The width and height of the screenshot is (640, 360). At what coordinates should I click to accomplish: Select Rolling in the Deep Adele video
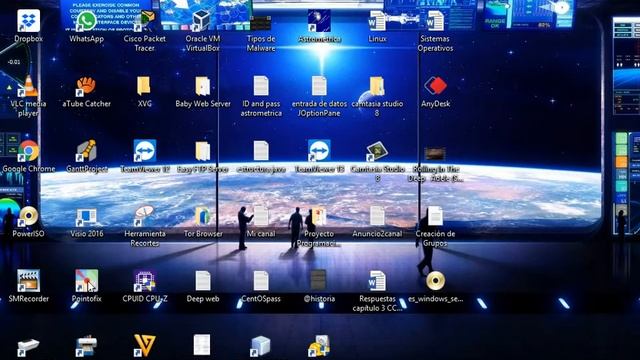[x=435, y=164]
